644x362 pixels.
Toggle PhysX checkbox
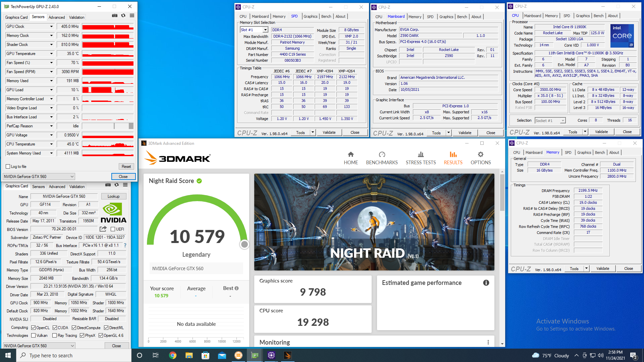click(82, 336)
